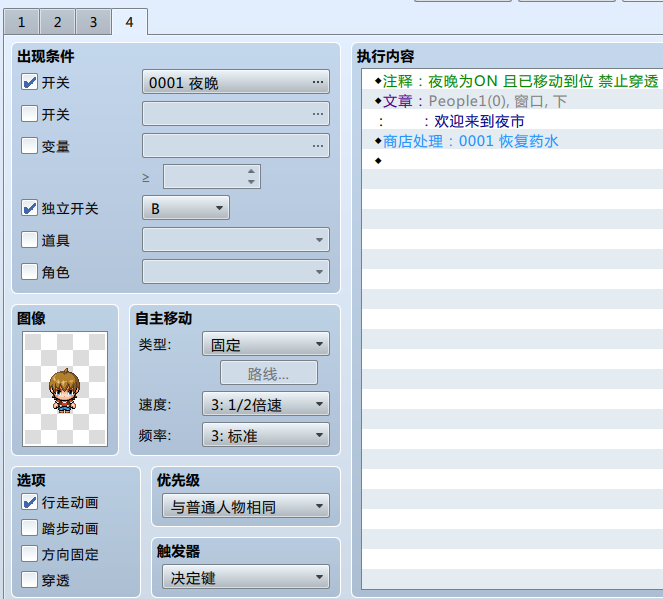Enable the 踏步动画 option

[x=29, y=528]
